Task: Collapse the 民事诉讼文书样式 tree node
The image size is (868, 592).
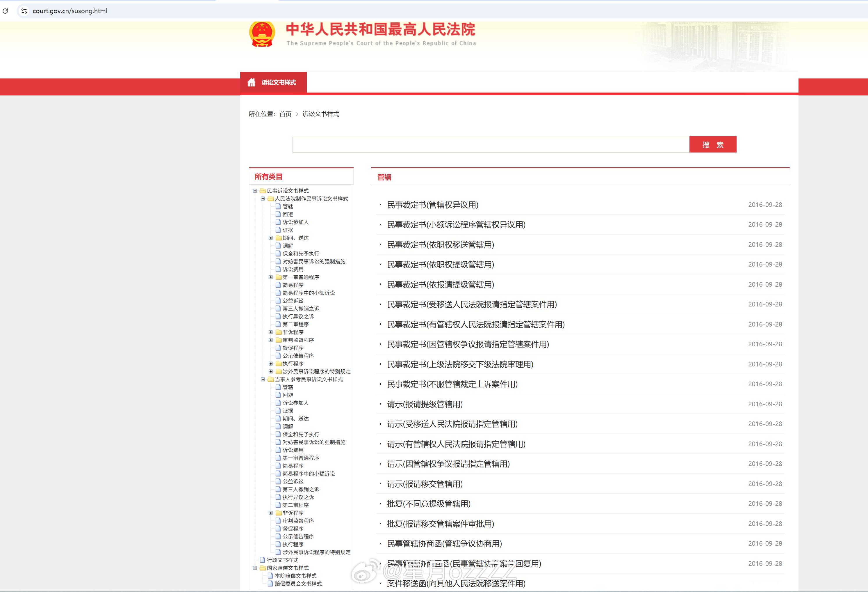Action: tap(255, 191)
